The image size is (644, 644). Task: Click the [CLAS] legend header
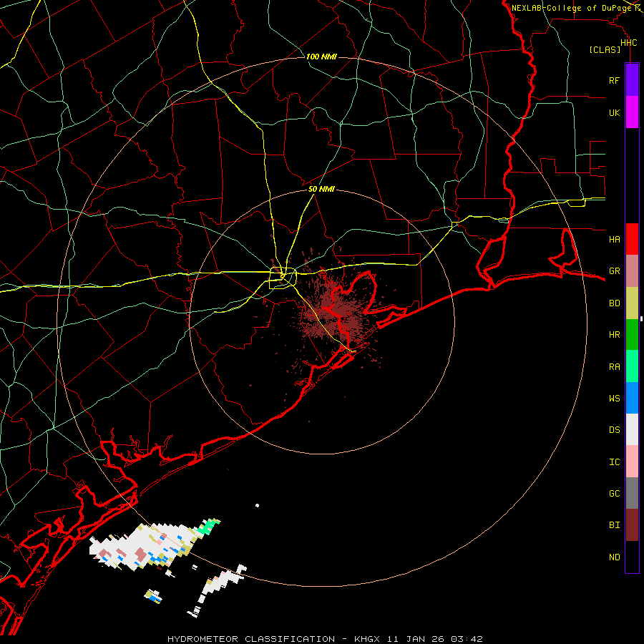(605, 50)
